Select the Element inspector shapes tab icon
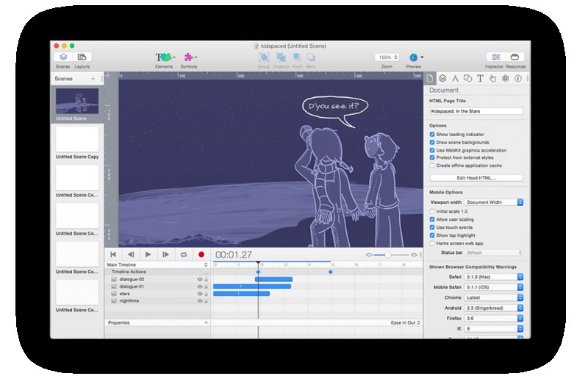Image resolution: width=588 pixels, height=376 pixels. pyautogui.click(x=467, y=79)
